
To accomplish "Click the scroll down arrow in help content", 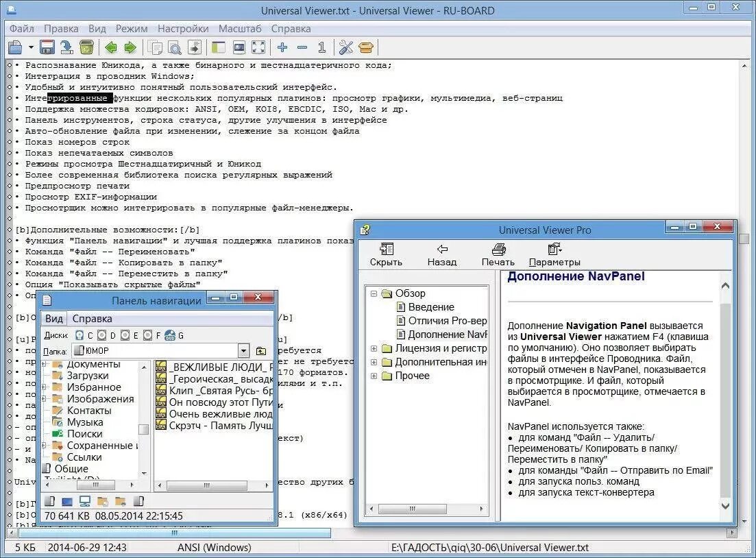I will (x=725, y=506).
